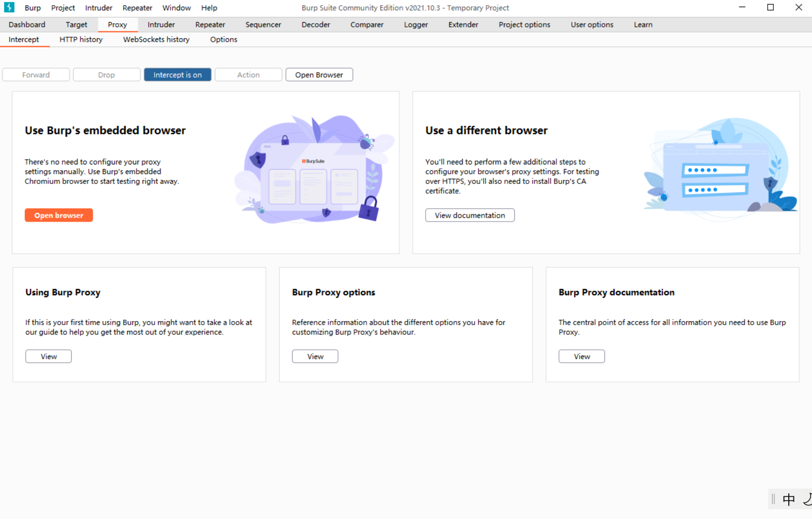Click the Burp Proxy options heading
Image resolution: width=812 pixels, height=519 pixels.
pos(333,292)
